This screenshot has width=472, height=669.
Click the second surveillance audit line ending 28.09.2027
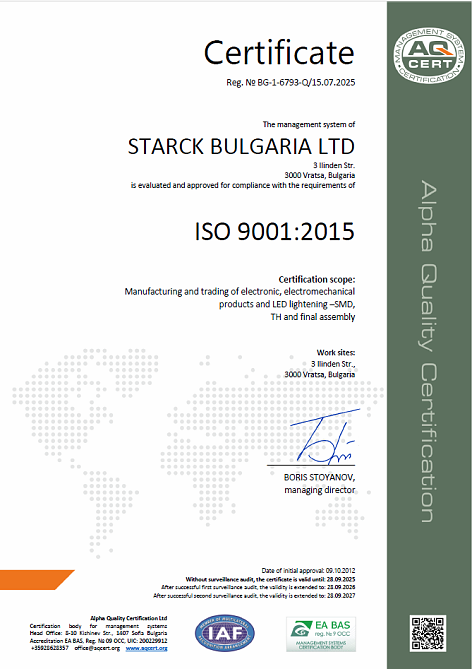pos(254,596)
